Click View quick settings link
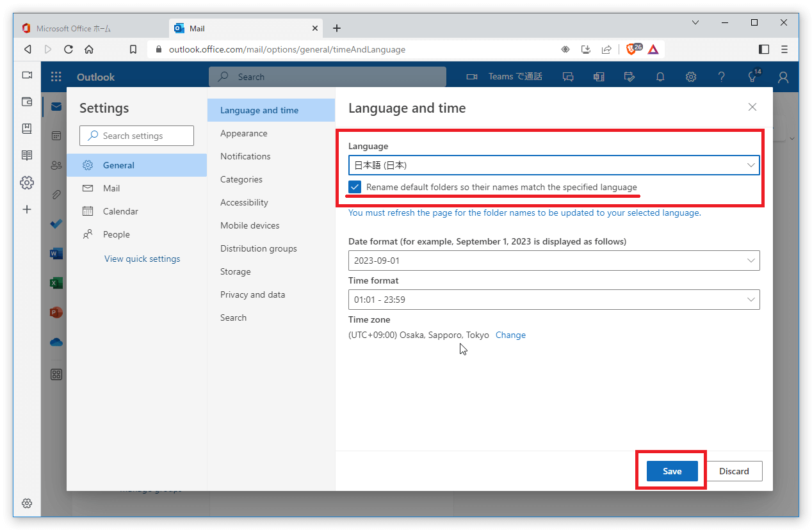Image resolution: width=812 pixels, height=530 pixels. [142, 259]
